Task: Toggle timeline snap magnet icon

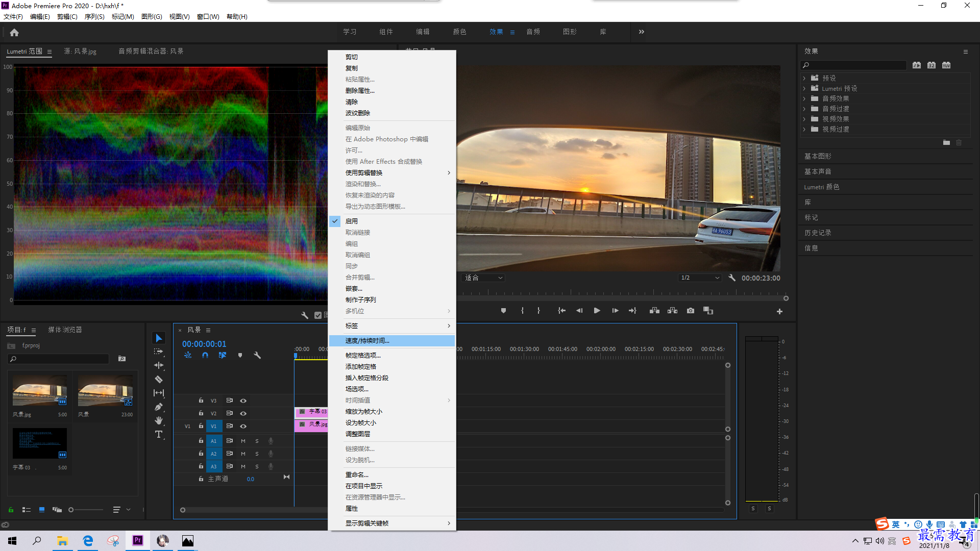Action: 205,355
